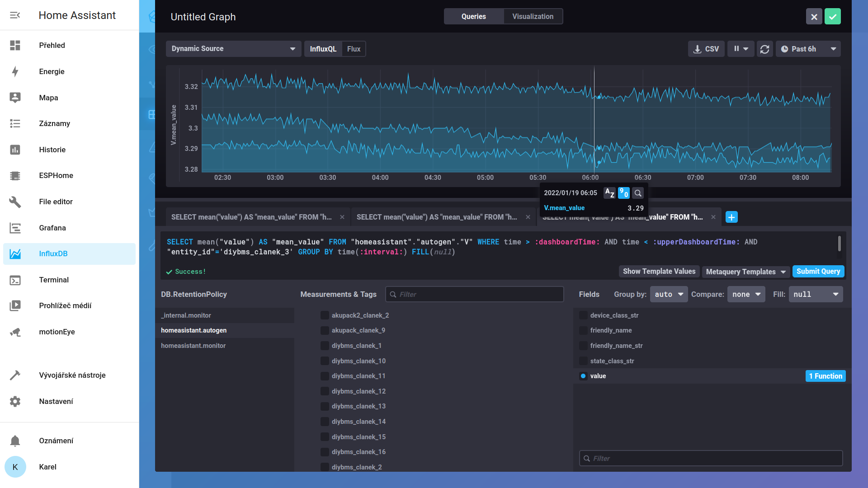The image size is (868, 488).
Task: Discard graph with the X button
Action: (x=814, y=17)
